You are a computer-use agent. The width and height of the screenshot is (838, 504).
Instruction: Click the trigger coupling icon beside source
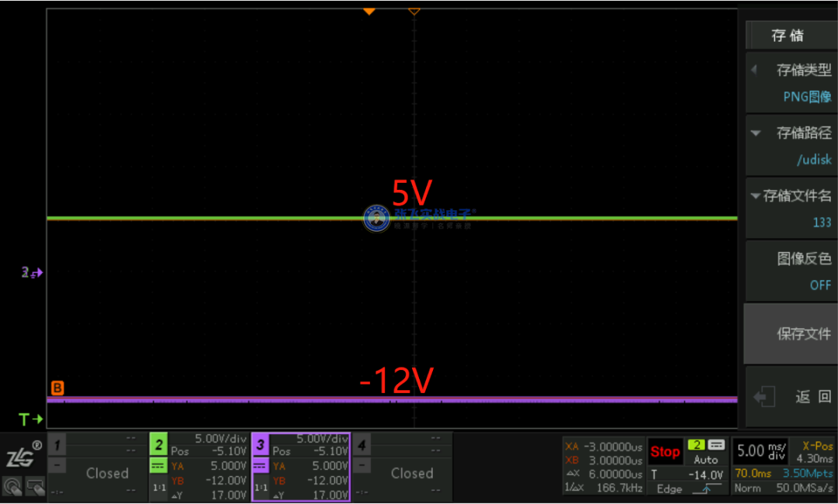716,445
